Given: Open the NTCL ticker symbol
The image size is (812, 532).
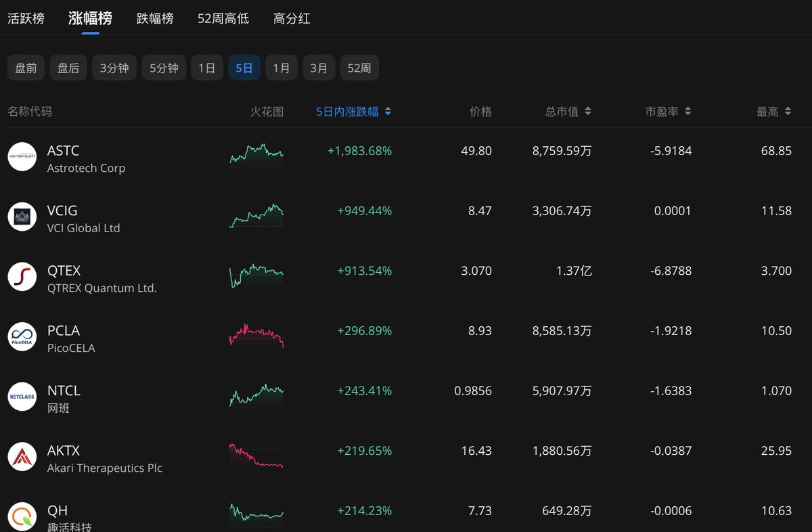Looking at the screenshot, I should tap(64, 391).
